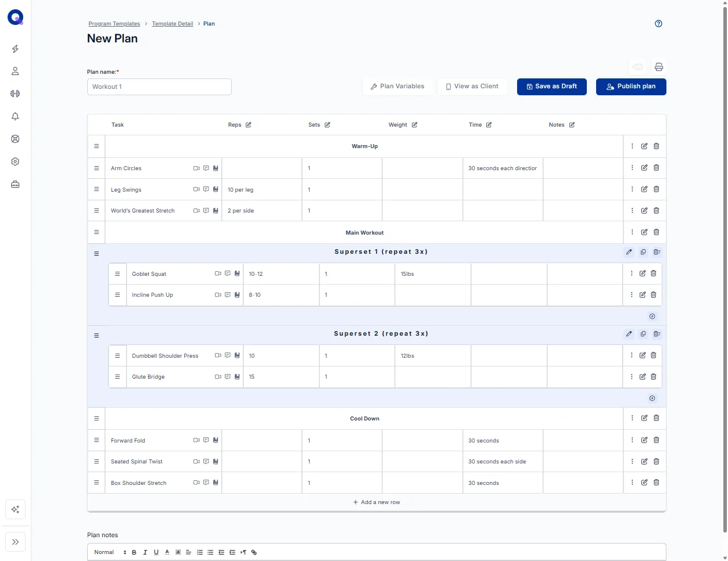Open more options for Dumbbell Shoulder Press

click(632, 355)
